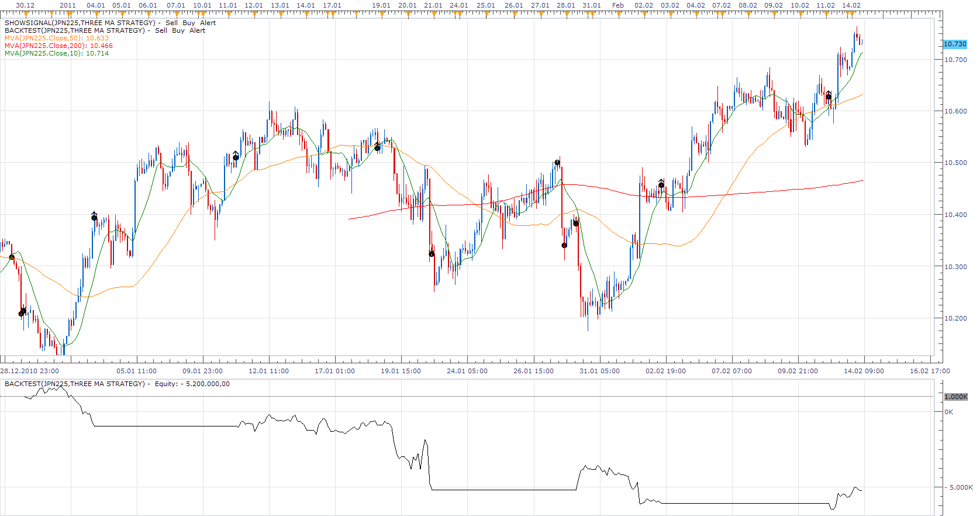
Task: Select the leftmost buy arrow marker near 10.400
Action: click(x=94, y=216)
